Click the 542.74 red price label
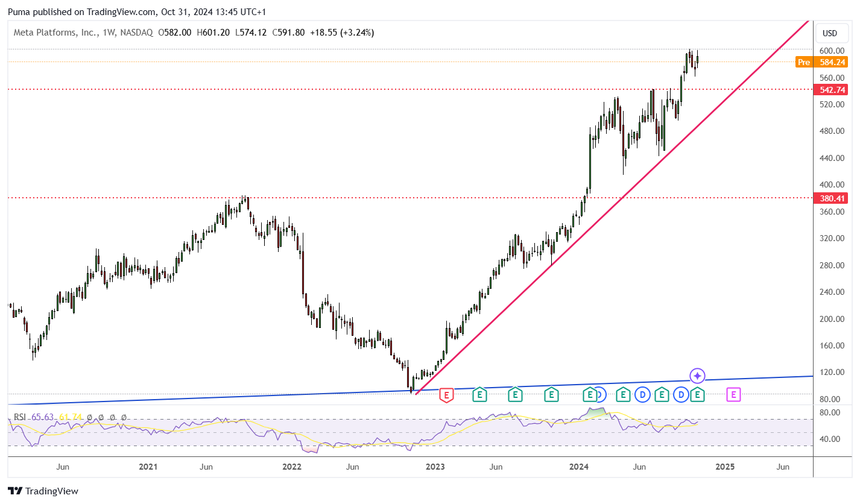Screen dimensions: 860x504 point(832,90)
